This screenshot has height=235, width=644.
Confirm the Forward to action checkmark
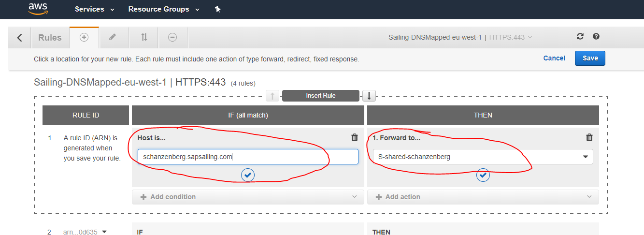pos(483,175)
